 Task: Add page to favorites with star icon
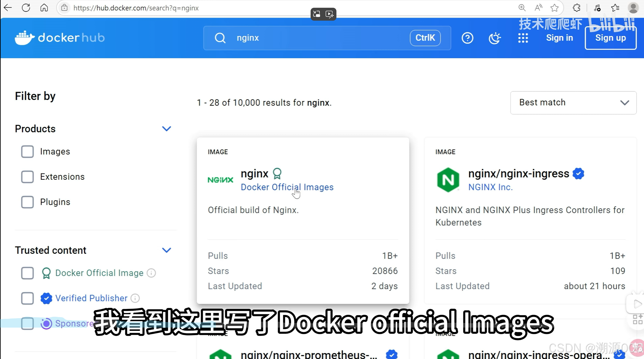pos(554,8)
